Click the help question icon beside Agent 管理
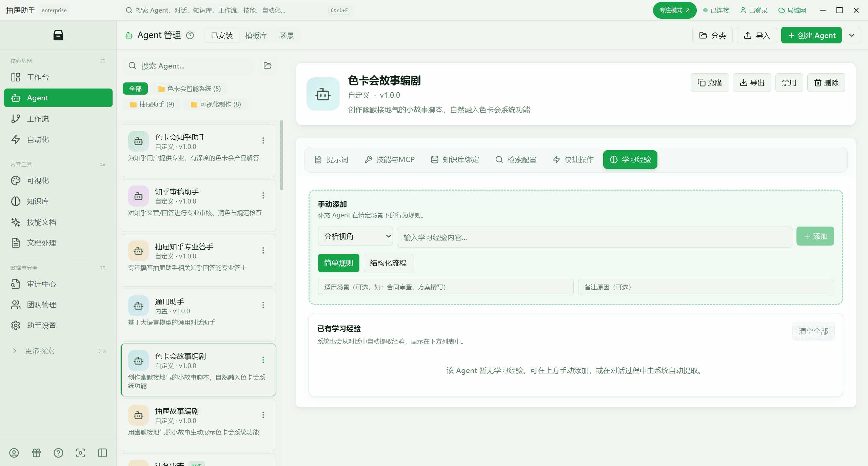This screenshot has width=868, height=466. tap(190, 35)
